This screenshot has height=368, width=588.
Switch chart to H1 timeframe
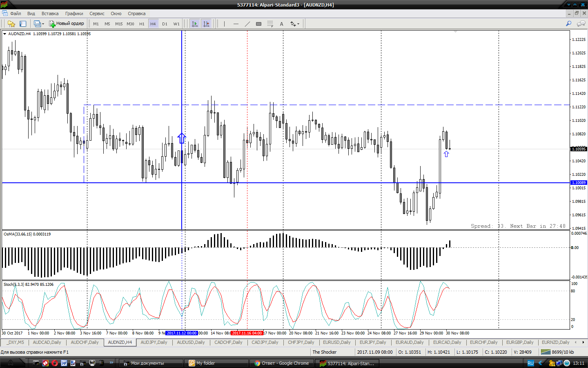click(x=142, y=24)
